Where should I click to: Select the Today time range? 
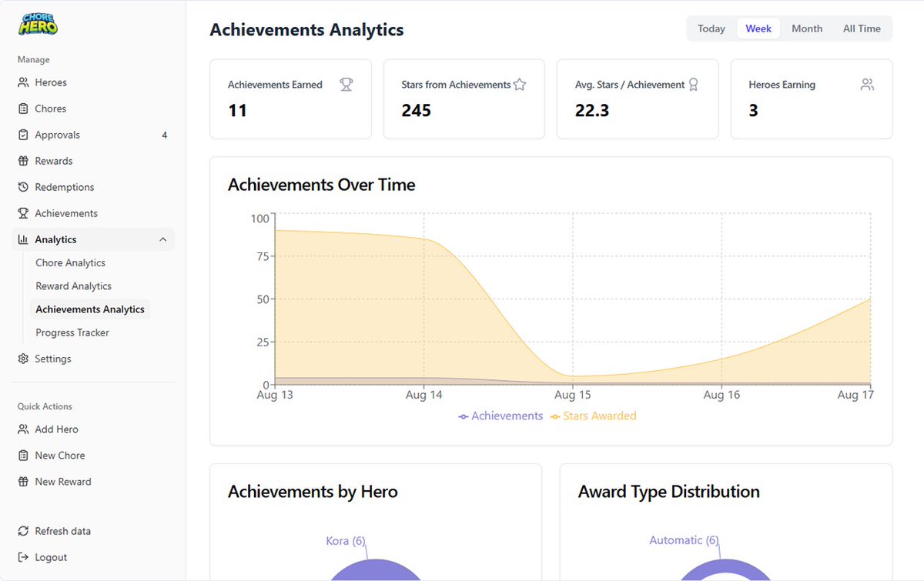coord(711,28)
